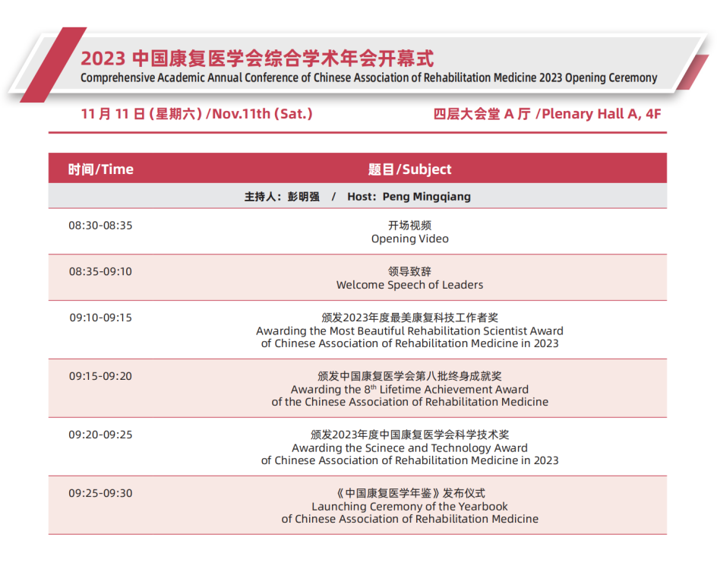This screenshot has height=588, width=717.
Task: Click the host line '主持人: 彭明强 / Host: Peng Mingqiang'
Action: [x=358, y=197]
